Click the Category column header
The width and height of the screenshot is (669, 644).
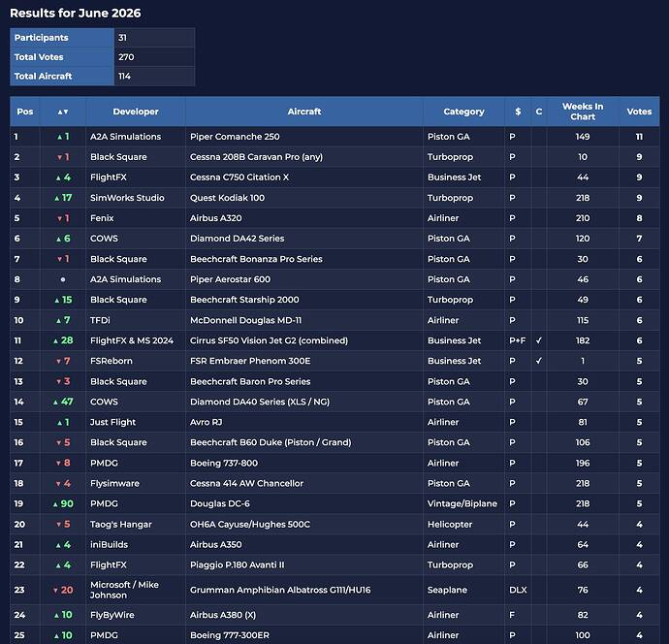(463, 112)
